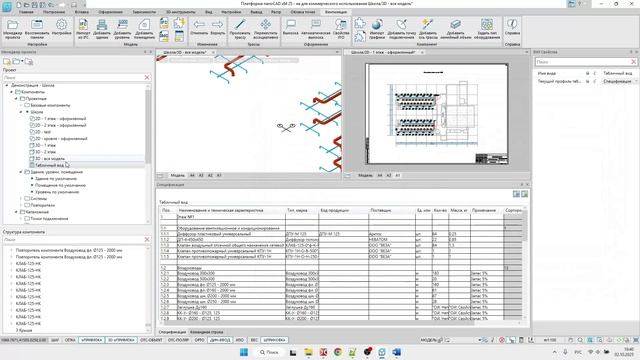This screenshot has height=360, width=640.
Task: Select Табличный вид tree item
Action: (x=49, y=165)
